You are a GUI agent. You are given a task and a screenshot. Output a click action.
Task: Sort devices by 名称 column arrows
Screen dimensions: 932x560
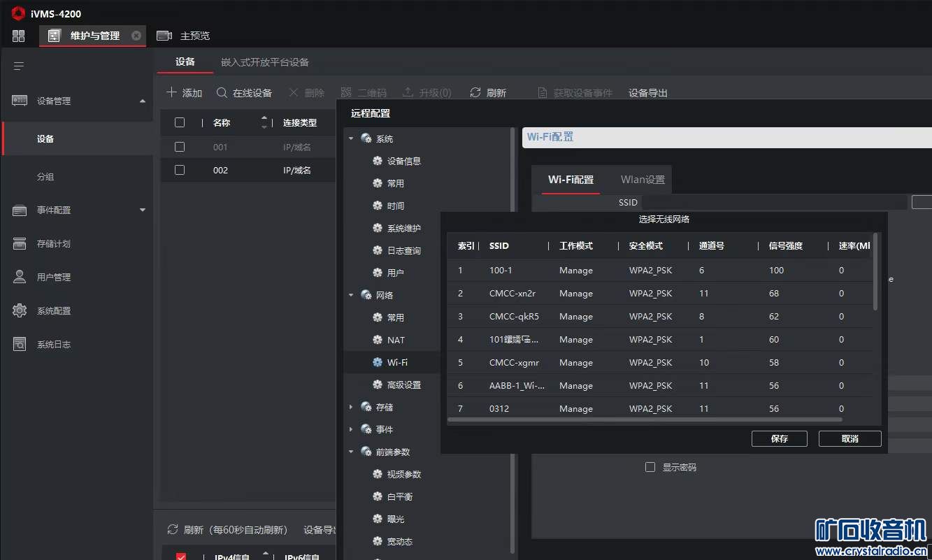coord(264,122)
